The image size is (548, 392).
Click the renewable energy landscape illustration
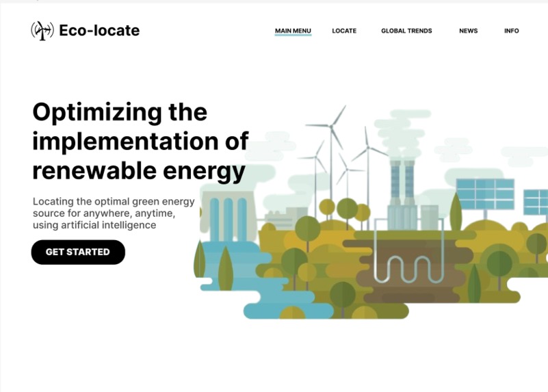coord(371,212)
